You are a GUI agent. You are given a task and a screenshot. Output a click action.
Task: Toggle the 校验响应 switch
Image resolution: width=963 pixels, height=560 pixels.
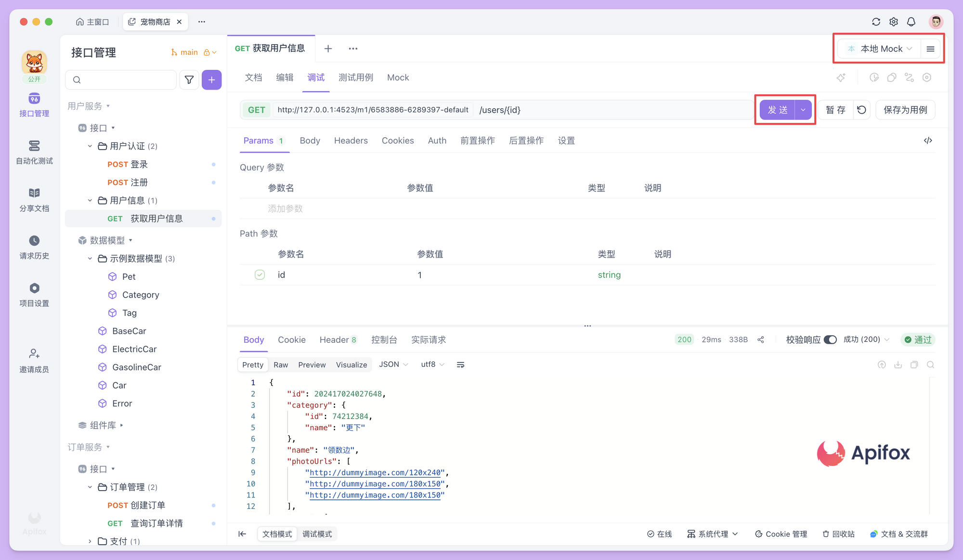tap(830, 339)
